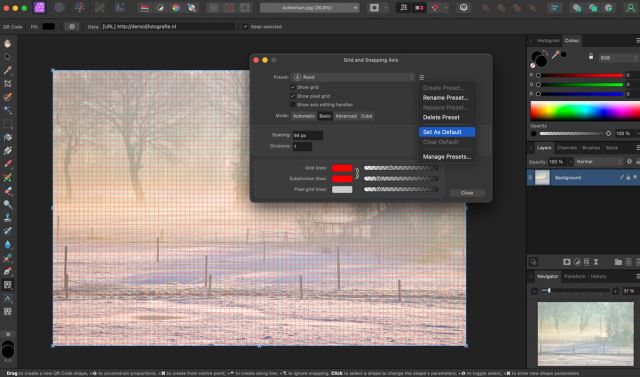Open the Preset dropdown showing Rood

tap(353, 77)
